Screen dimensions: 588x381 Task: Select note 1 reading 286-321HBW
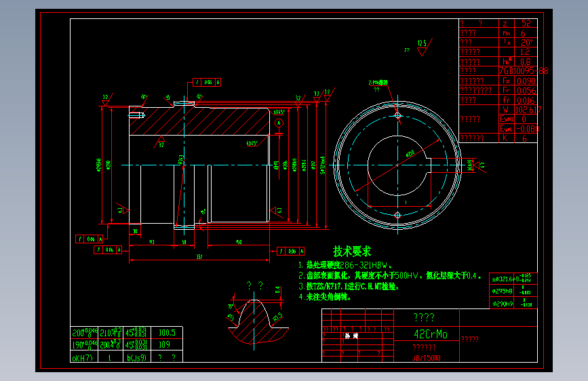coord(345,265)
